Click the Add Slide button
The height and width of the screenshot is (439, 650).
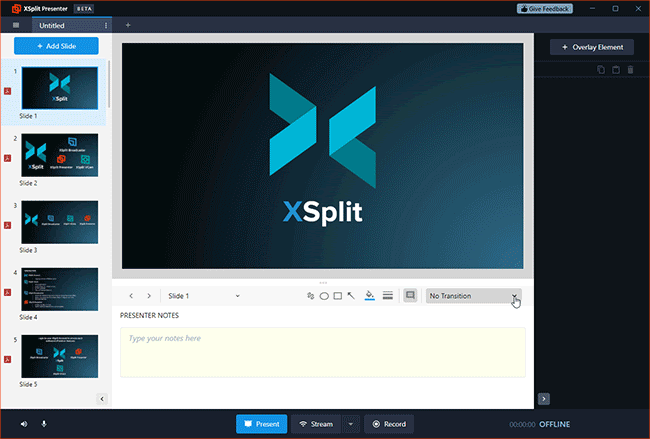(x=56, y=46)
